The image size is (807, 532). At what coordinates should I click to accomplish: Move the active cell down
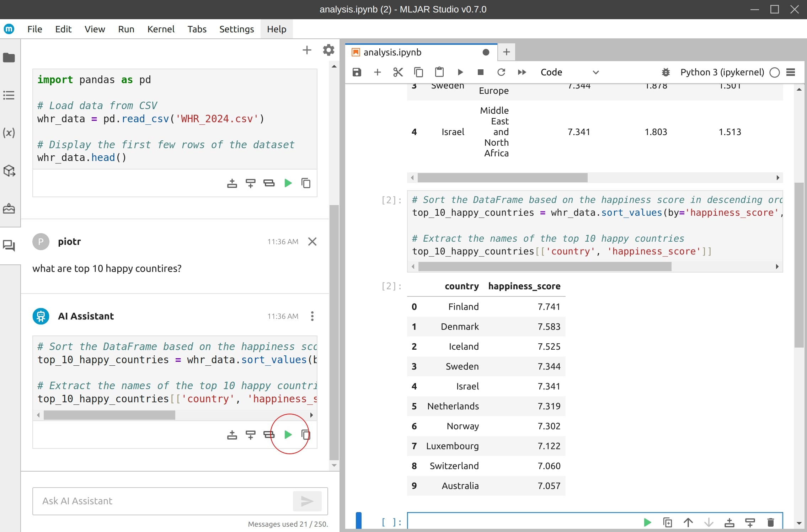tap(709, 522)
